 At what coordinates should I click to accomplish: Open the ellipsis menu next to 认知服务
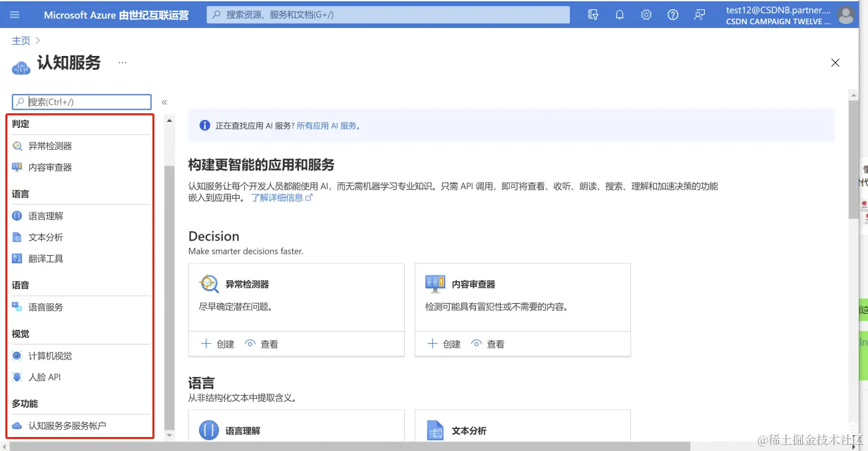[122, 63]
